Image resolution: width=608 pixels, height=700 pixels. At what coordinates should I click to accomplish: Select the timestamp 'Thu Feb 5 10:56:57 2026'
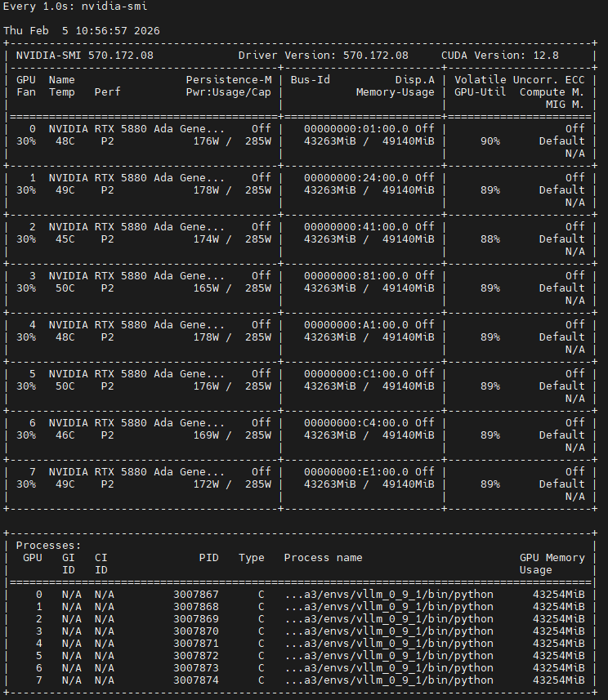pos(81,31)
